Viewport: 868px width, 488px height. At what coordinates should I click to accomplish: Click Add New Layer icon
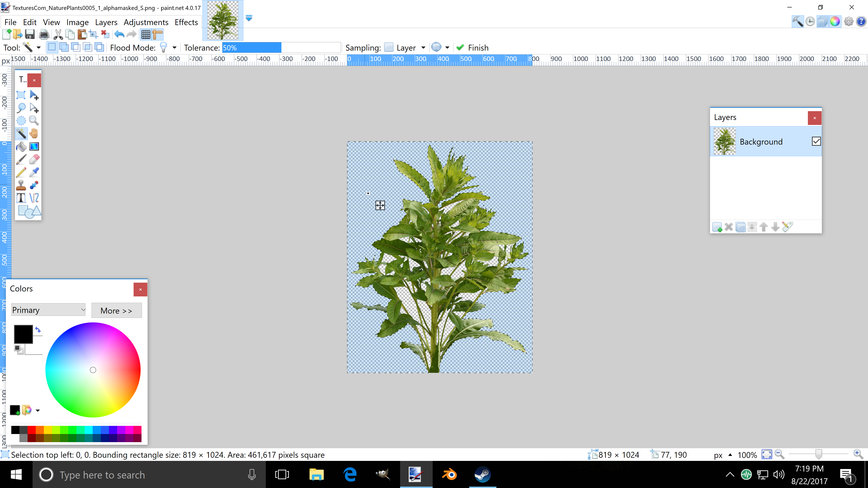pyautogui.click(x=717, y=227)
